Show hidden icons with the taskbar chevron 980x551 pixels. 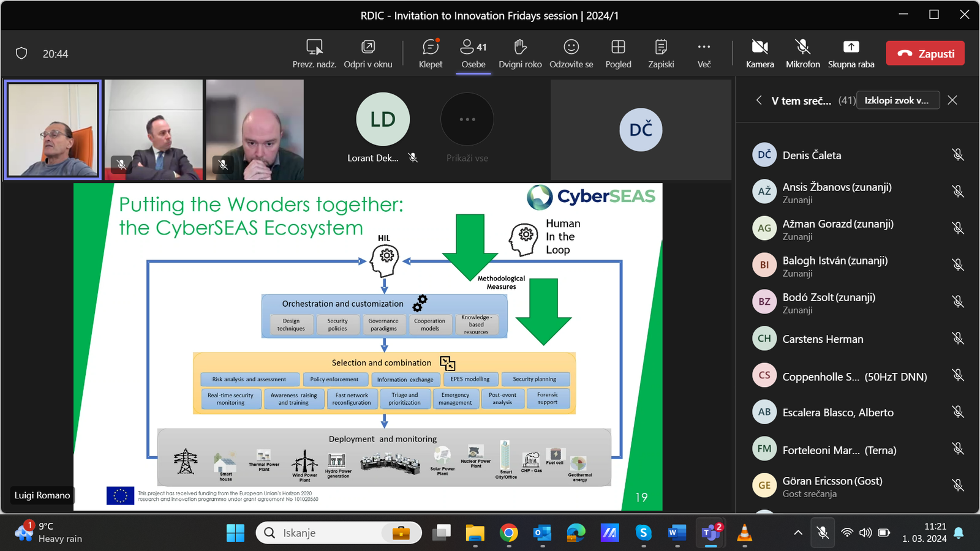click(798, 533)
